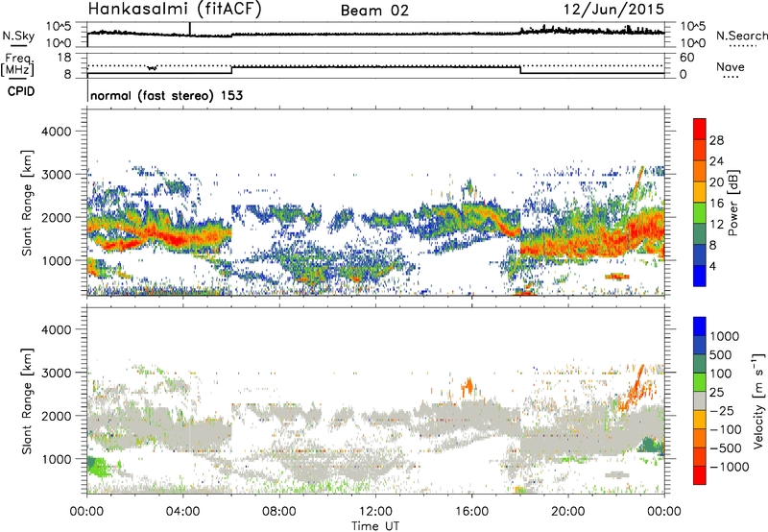
Task: Select the 12:00 tick on the time axis
Action: 375,512
